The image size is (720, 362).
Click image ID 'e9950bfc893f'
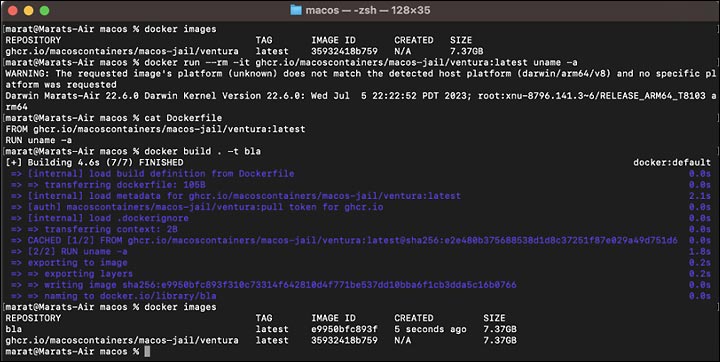[x=344, y=329]
